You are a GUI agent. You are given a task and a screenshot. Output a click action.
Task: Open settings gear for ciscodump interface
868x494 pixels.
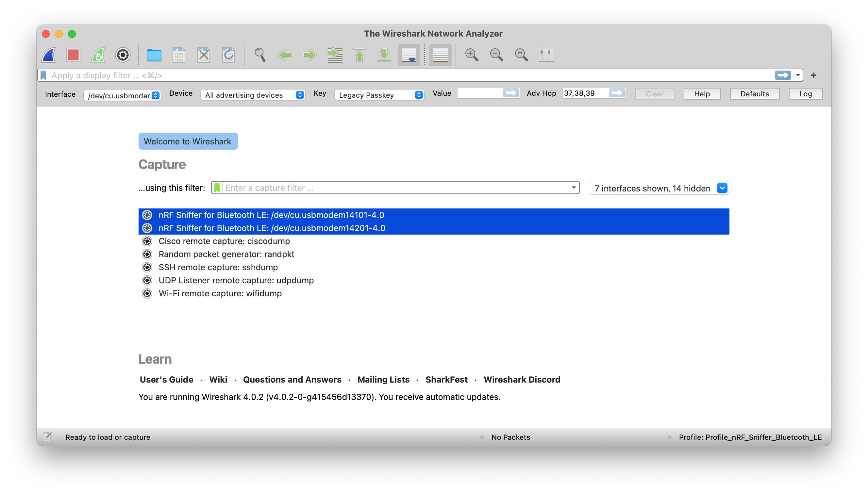tap(147, 241)
